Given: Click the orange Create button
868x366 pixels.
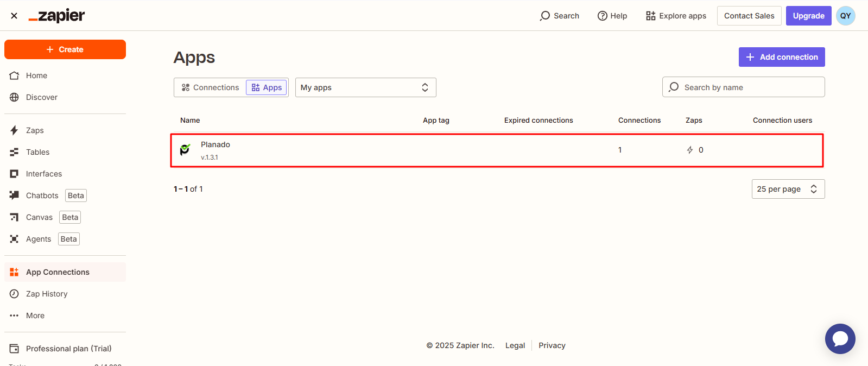Looking at the screenshot, I should click(65, 49).
